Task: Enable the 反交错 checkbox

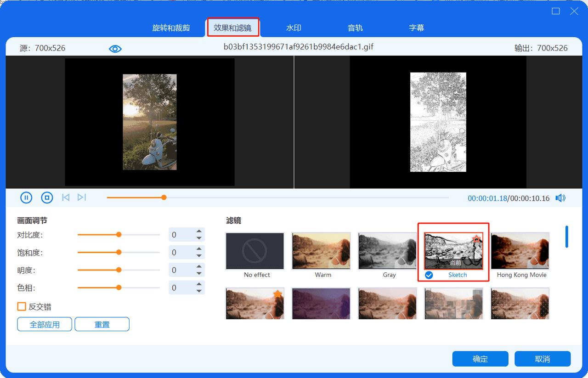Action: (x=22, y=306)
